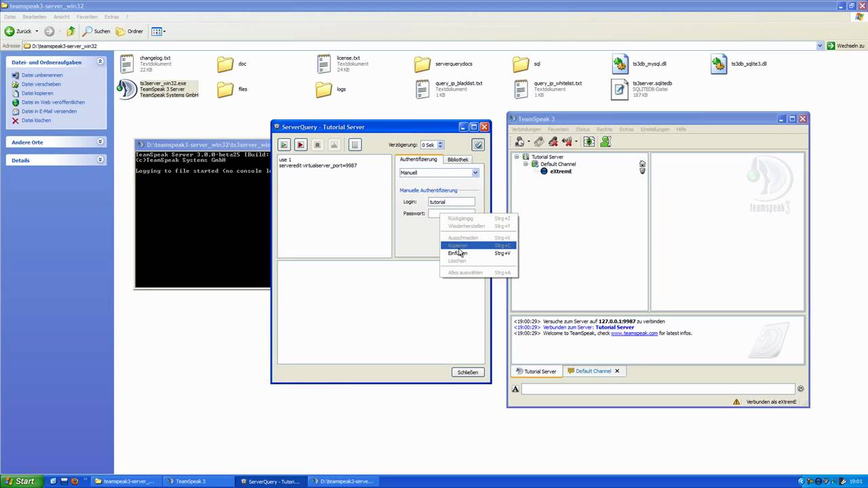Toggle away status icon in TeamSpeak toolbar
This screenshot has height=488, width=868.
click(x=589, y=142)
